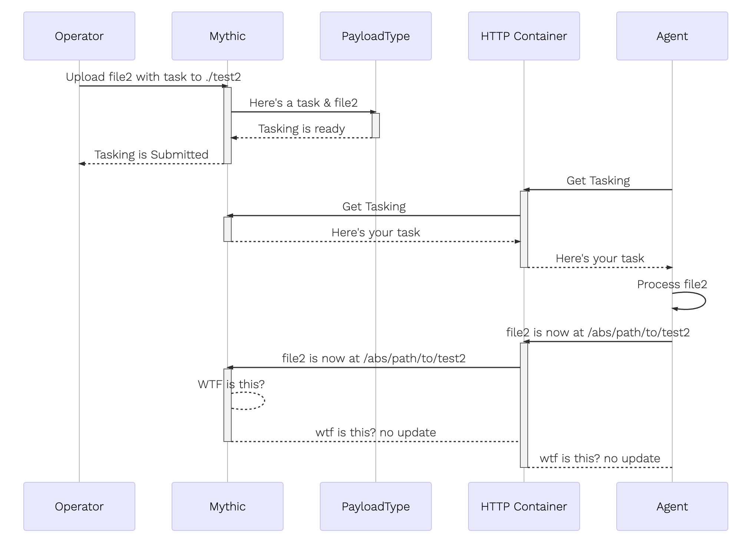Click the top HTTP Container participant box

[x=524, y=36]
